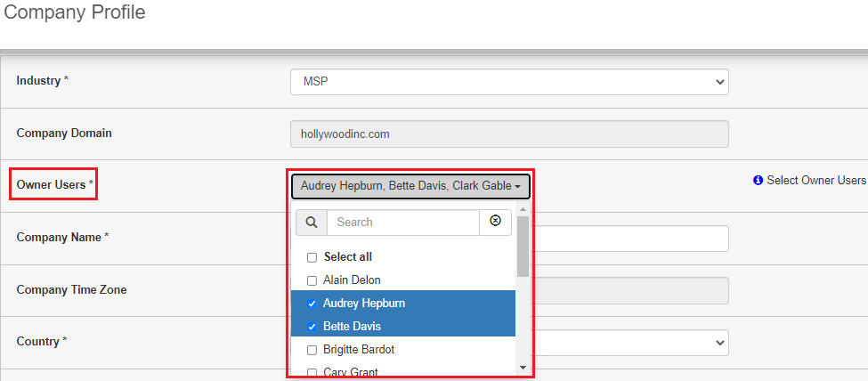Click the scroll up arrow in owner list

coord(523,209)
